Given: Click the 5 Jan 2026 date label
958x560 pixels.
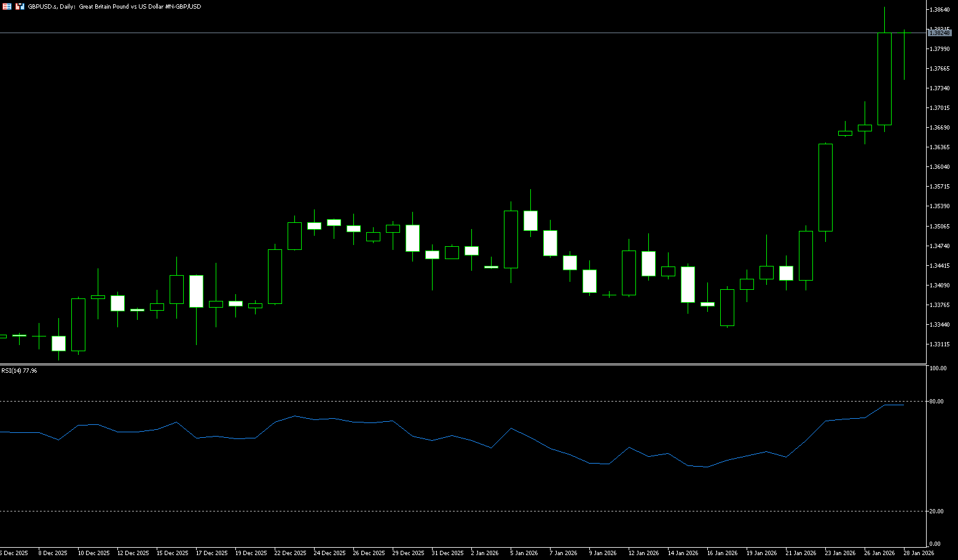Looking at the screenshot, I should (x=524, y=553).
